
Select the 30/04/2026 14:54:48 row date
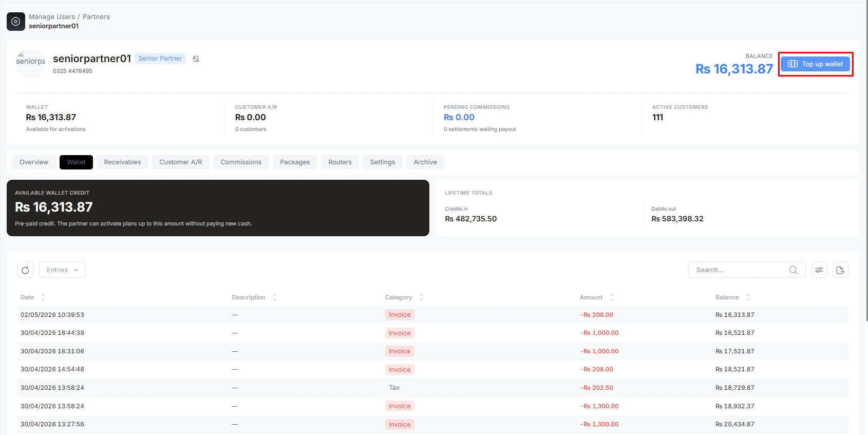52,369
